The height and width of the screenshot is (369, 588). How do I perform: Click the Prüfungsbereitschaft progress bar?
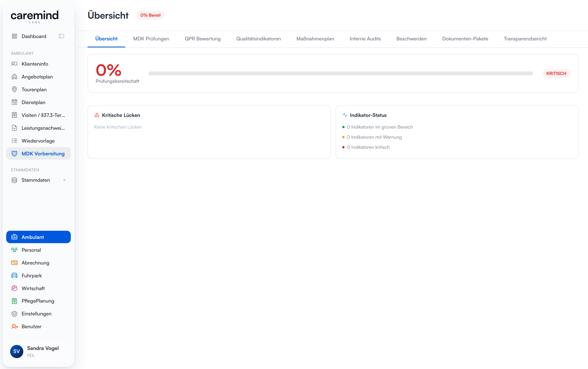click(x=341, y=73)
